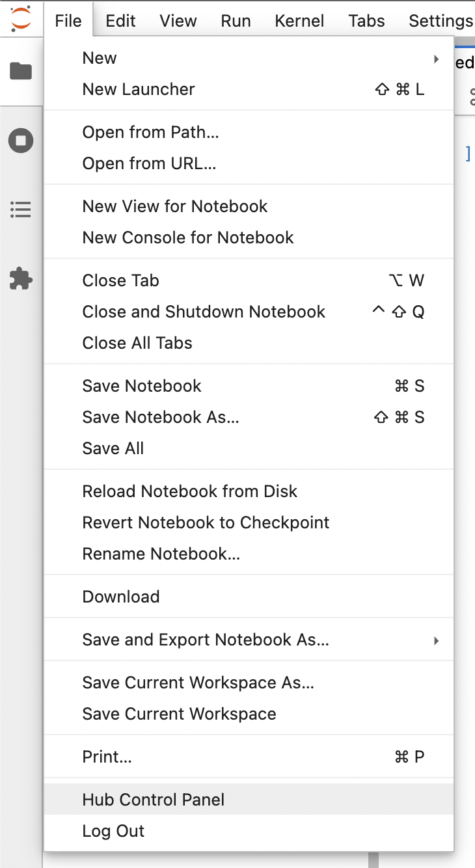Select Print… entry
Image resolution: width=475 pixels, height=868 pixels.
pyautogui.click(x=249, y=757)
